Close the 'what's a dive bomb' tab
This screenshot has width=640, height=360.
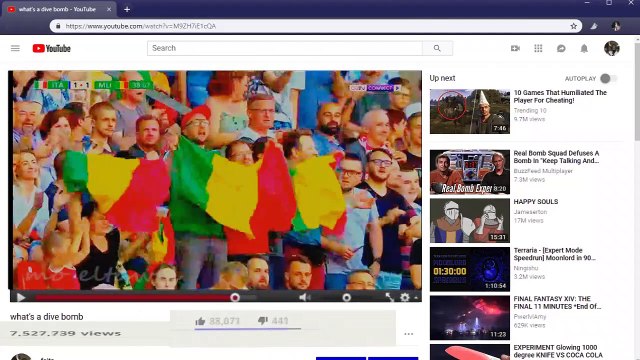click(109, 9)
